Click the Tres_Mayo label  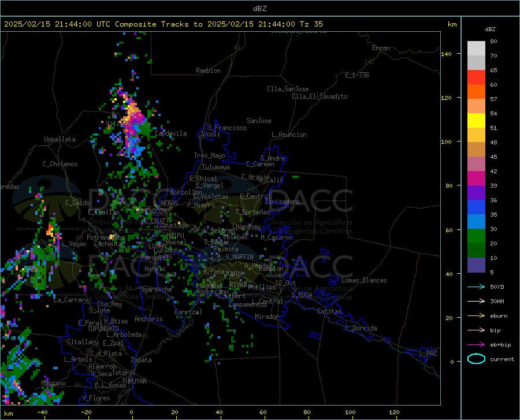(209, 155)
